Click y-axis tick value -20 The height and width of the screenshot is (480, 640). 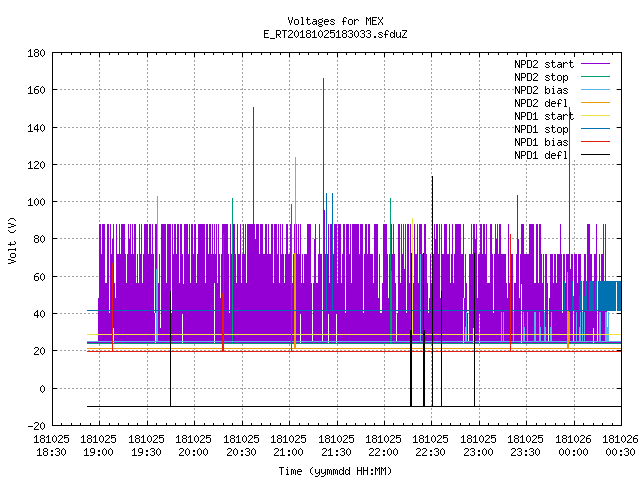(36, 426)
